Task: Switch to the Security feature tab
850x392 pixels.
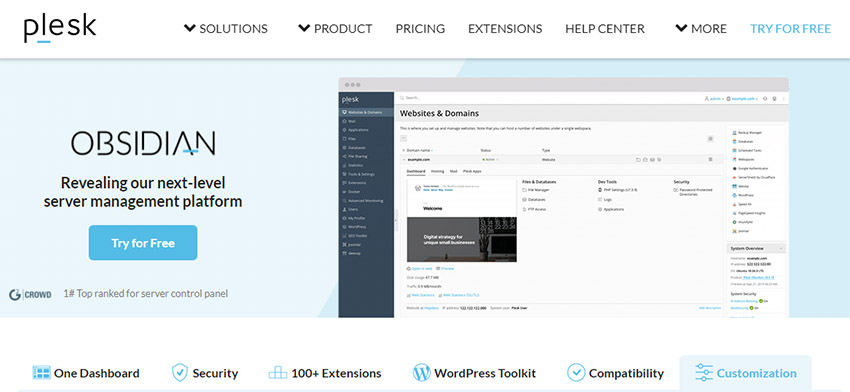Action: (x=205, y=373)
